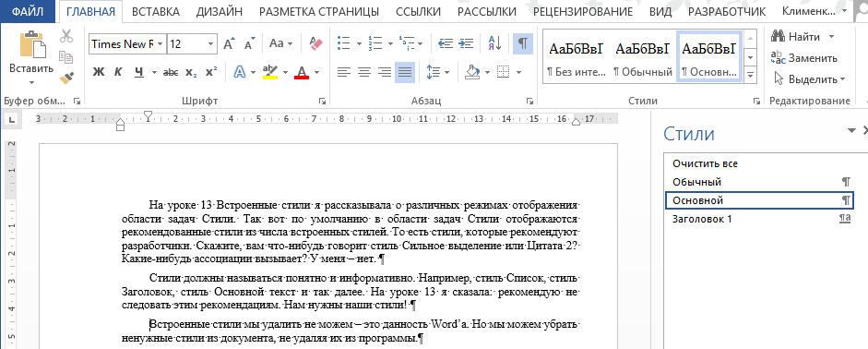Open Font dialog launcher in Шрифт group
868x349 pixels.
(322, 102)
